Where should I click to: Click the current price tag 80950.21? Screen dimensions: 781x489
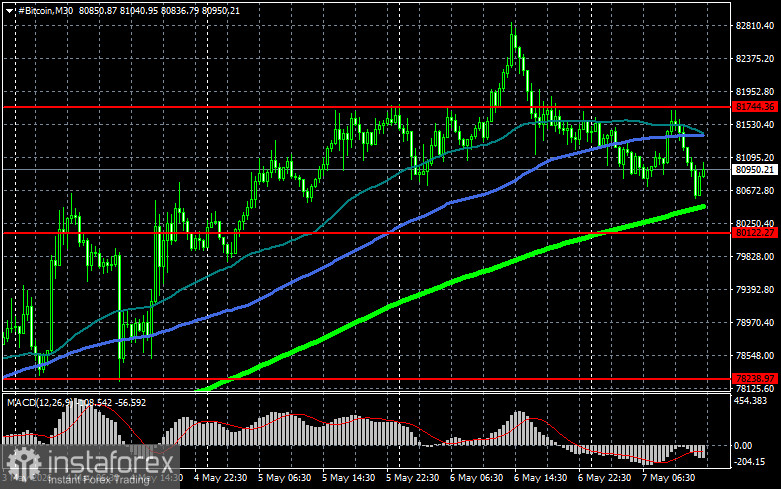[x=755, y=170]
